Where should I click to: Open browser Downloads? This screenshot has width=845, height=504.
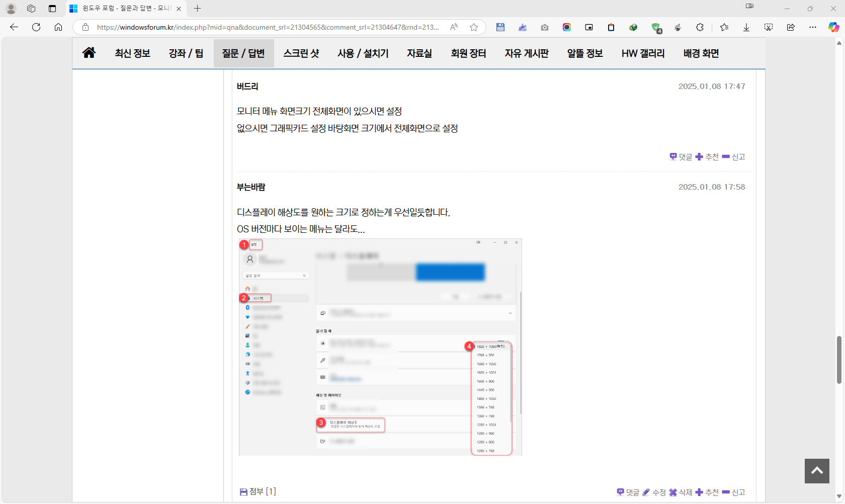tap(746, 27)
